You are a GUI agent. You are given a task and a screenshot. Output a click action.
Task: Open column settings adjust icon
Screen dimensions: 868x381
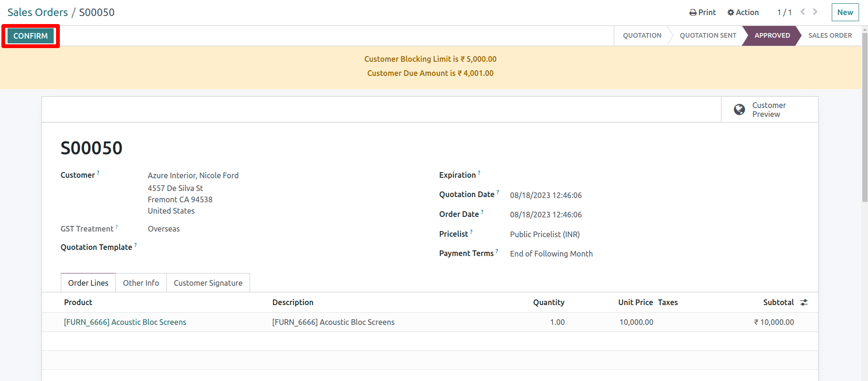pyautogui.click(x=804, y=303)
